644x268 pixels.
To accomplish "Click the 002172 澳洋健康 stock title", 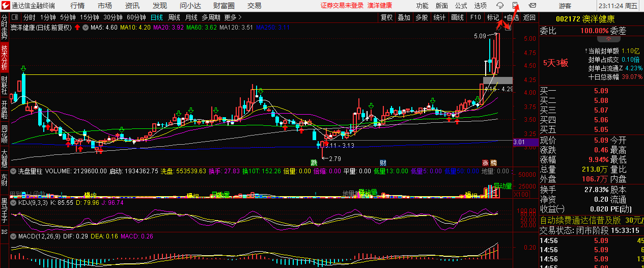I will 585,19.
